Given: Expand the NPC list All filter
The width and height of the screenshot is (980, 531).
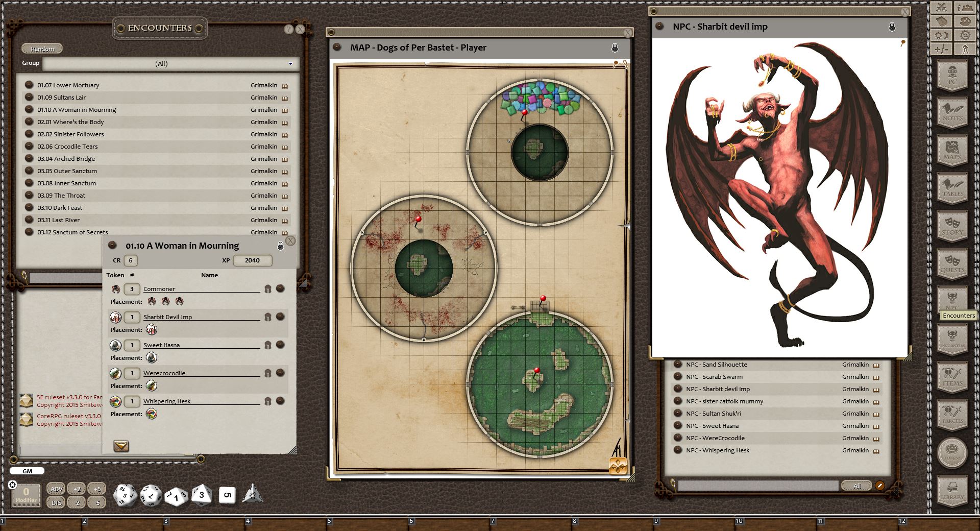Looking at the screenshot, I should click(856, 486).
